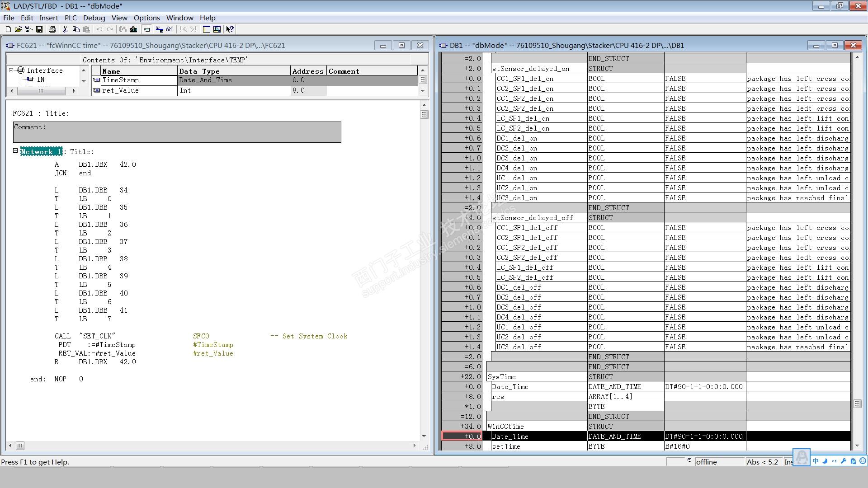
Task: Click the Open folder toolbar icon
Action: [x=18, y=29]
